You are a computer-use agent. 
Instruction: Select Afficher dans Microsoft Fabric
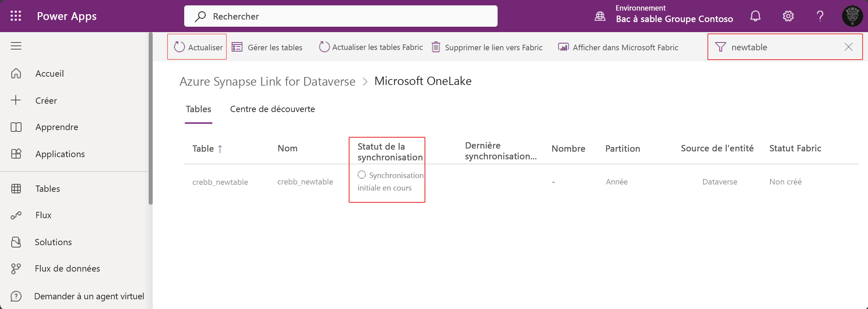(x=625, y=47)
